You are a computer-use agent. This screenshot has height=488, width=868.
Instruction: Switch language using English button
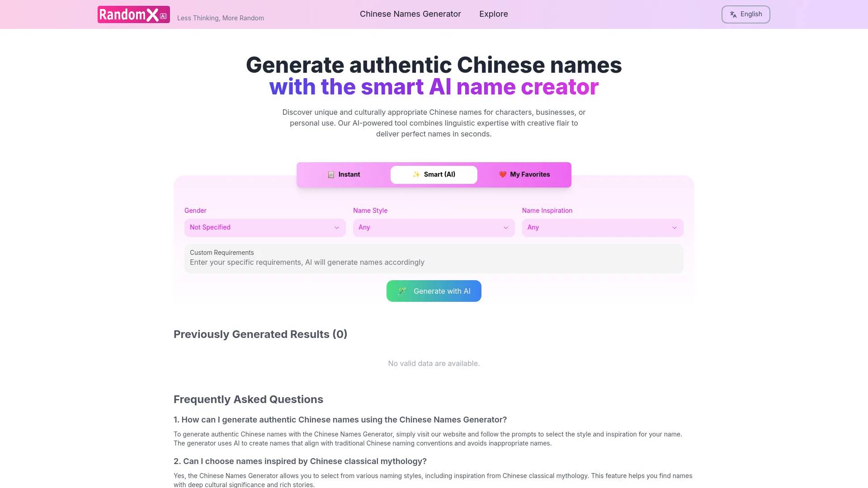coord(746,14)
